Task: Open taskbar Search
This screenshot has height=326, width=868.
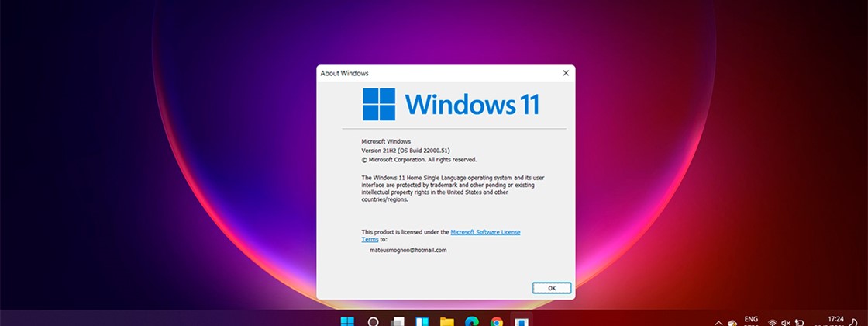Action: pyautogui.click(x=373, y=321)
